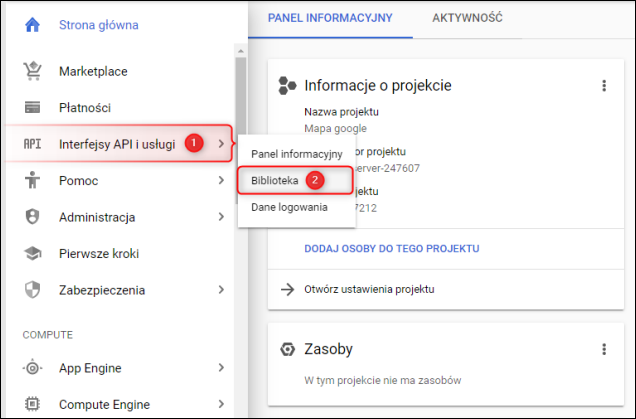This screenshot has height=419, width=636.
Task: Click the Płatności credit card icon
Action: [32, 107]
